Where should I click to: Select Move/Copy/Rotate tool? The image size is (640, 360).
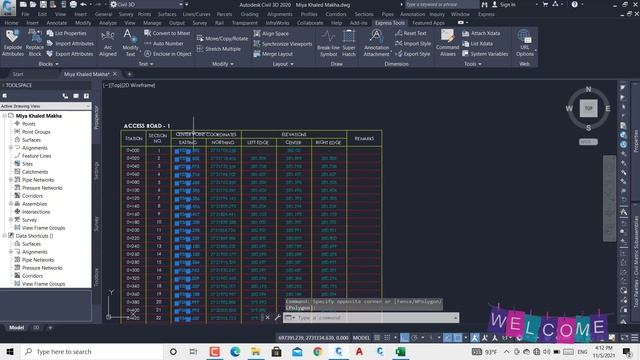click(x=222, y=38)
